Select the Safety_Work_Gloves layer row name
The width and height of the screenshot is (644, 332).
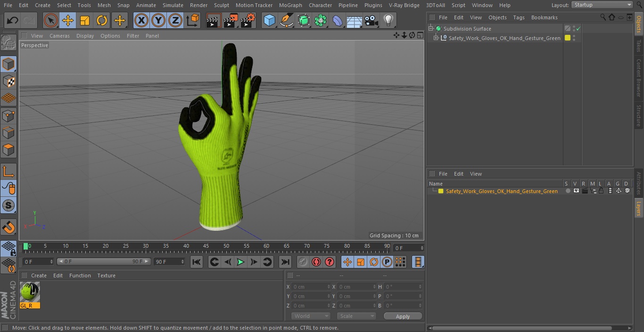pos(502,191)
